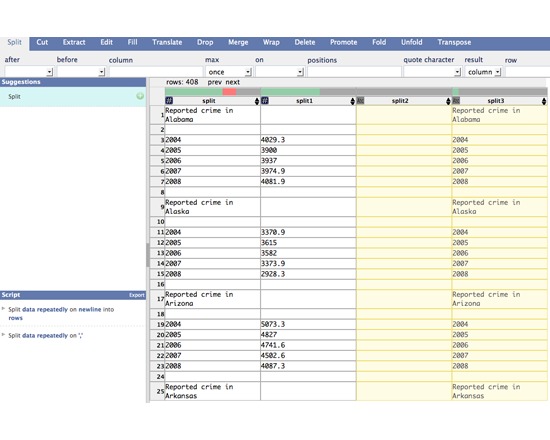The image size is (550, 440).
Task: Click 'Reported crime in Arizona' in split3 column
Action: point(499,299)
